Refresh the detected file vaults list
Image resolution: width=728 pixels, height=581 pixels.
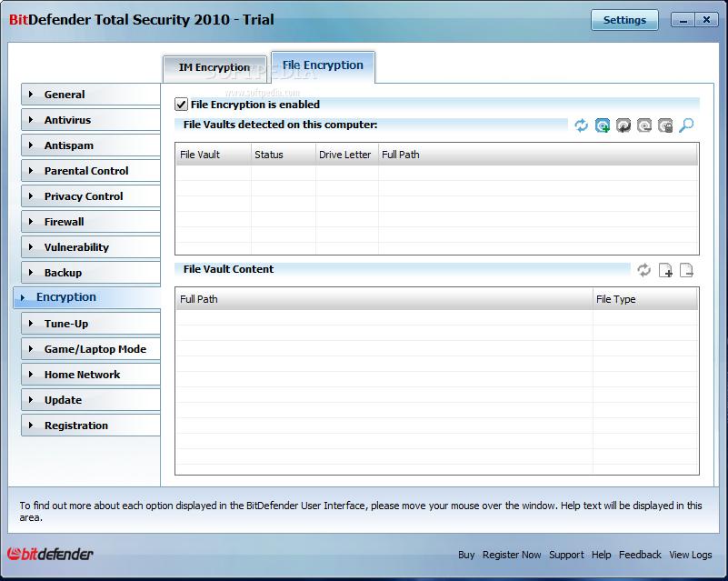(582, 126)
